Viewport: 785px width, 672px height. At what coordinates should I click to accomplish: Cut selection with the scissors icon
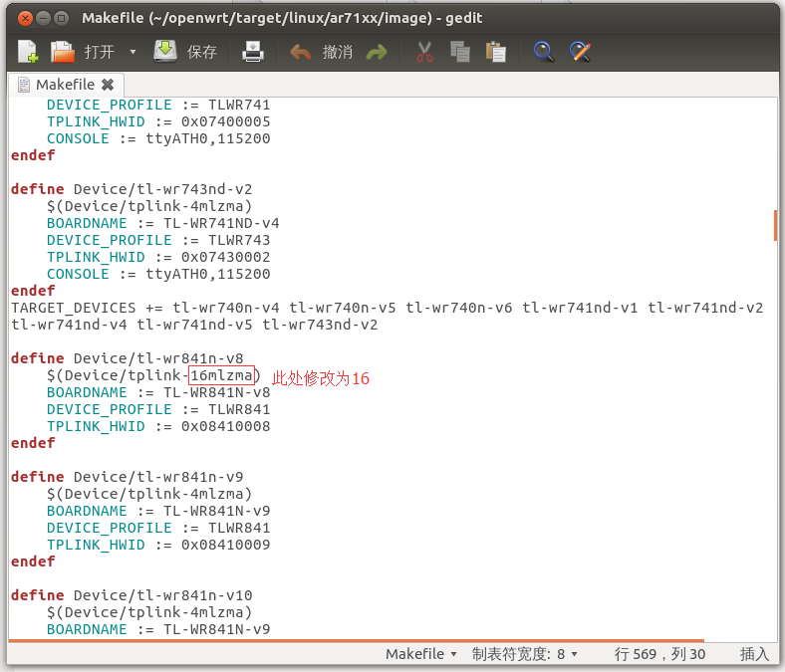click(424, 52)
